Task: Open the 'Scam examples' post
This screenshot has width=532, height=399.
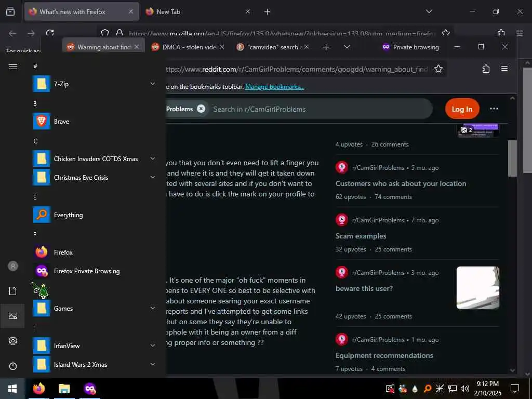Action: pyautogui.click(x=361, y=236)
